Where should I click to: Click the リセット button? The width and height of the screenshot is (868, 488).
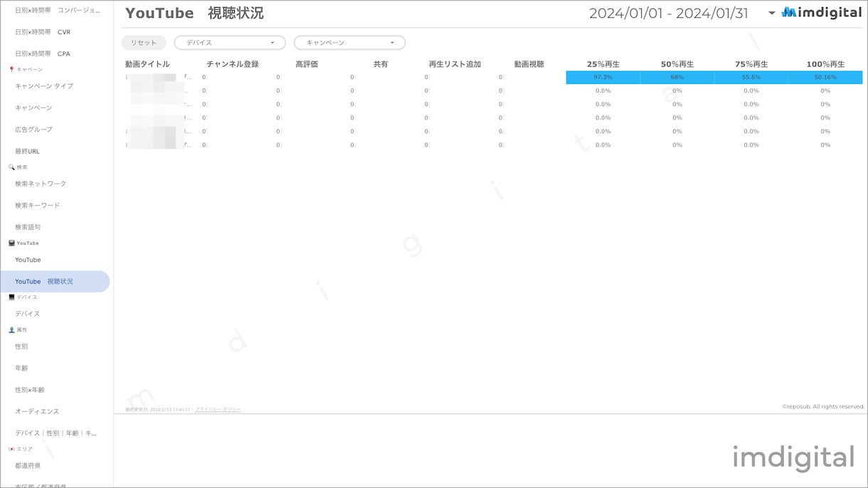[144, 43]
